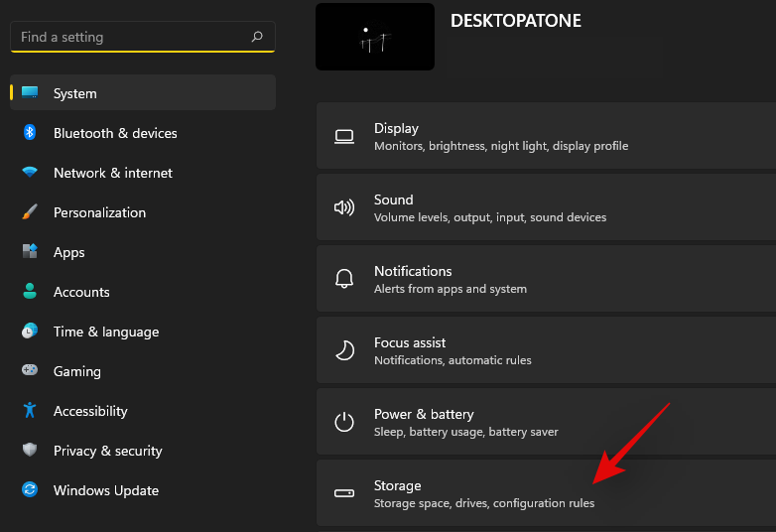Viewport: 776px width, 532px height.
Task: Open the Accessibility figure icon
Action: coord(30,411)
